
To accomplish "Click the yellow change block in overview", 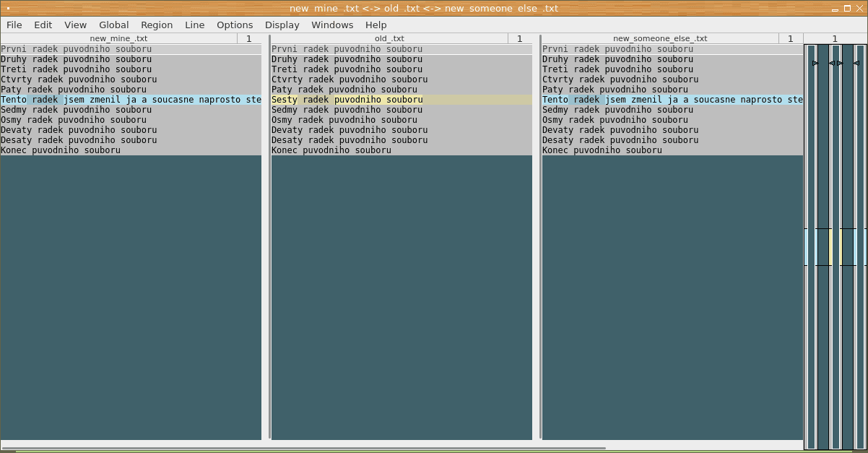I will point(830,247).
